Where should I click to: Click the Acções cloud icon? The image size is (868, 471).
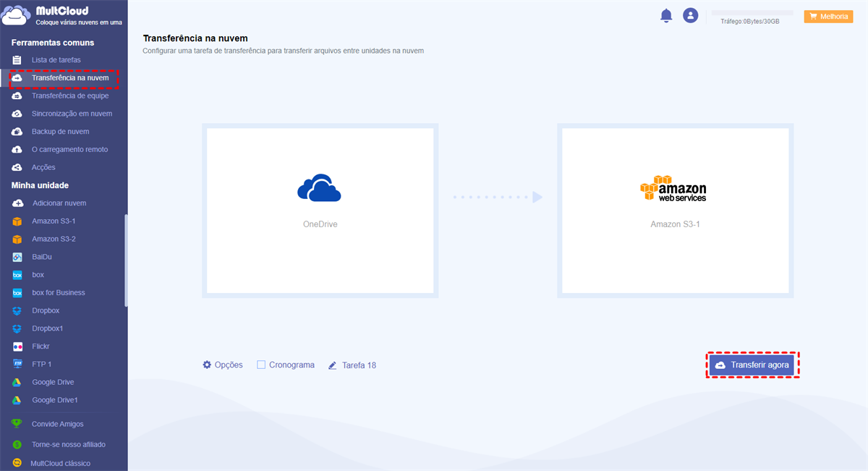(17, 167)
